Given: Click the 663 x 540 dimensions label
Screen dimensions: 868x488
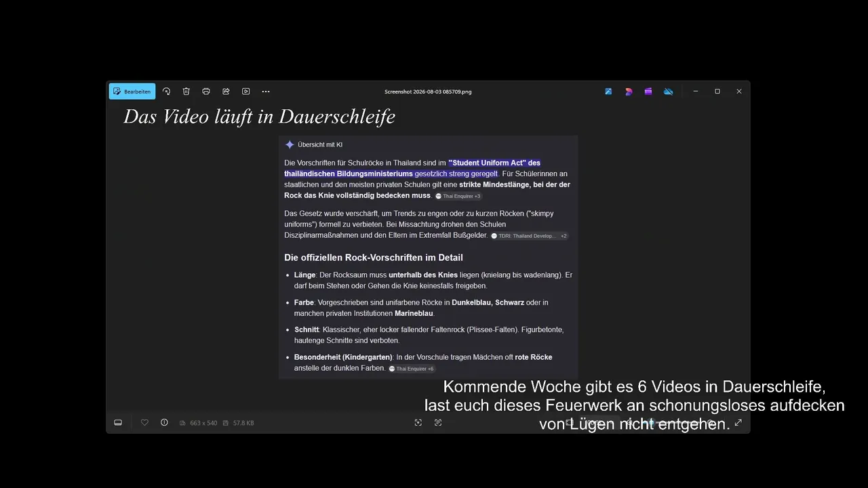Looking at the screenshot, I should point(203,423).
